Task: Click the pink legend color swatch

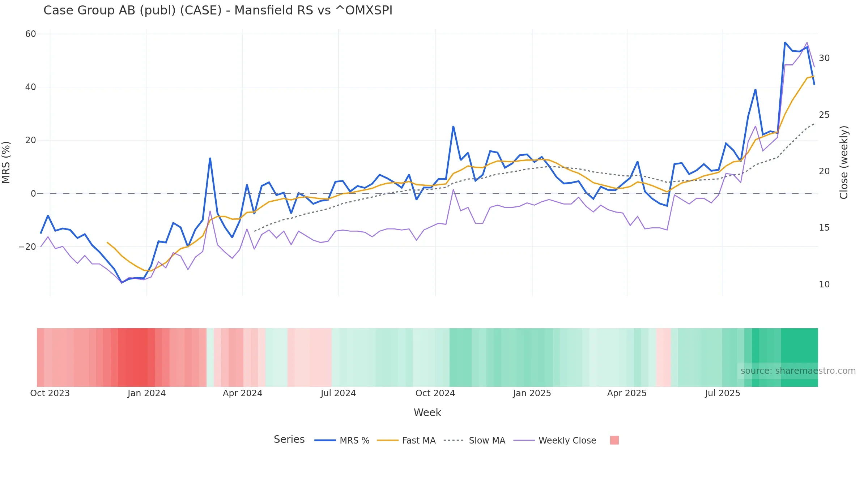Action: [614, 440]
